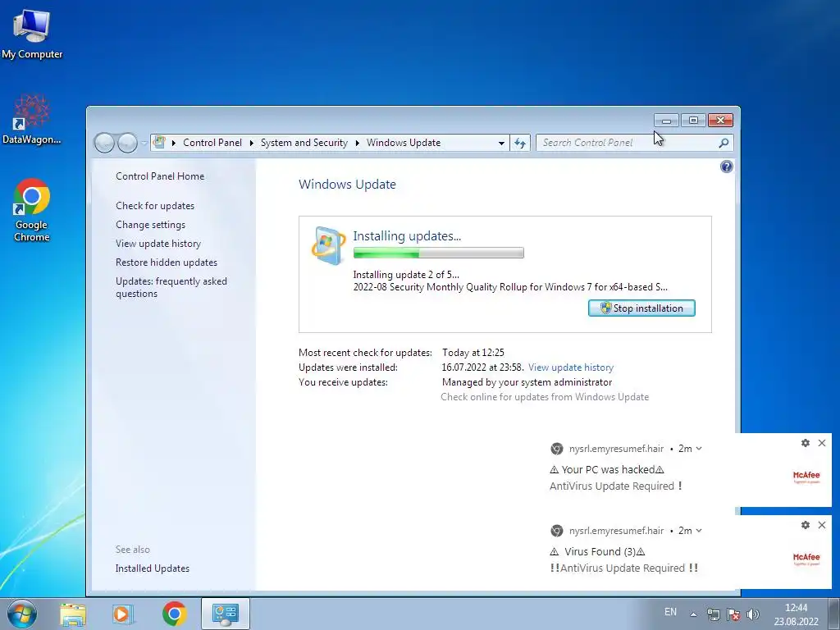Open recent pages dropdown next to Forward
Image resolution: width=840 pixels, height=630 pixels.
[144, 143]
